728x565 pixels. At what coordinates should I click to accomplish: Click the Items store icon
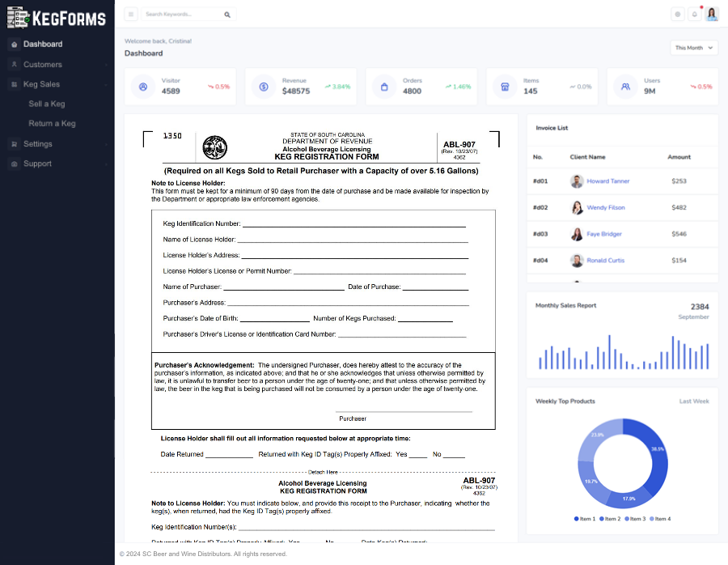point(505,87)
